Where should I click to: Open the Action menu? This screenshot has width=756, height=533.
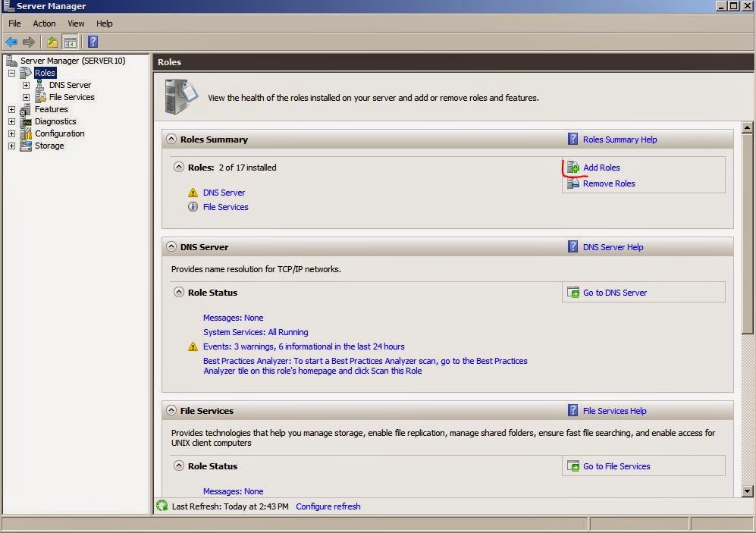click(44, 24)
